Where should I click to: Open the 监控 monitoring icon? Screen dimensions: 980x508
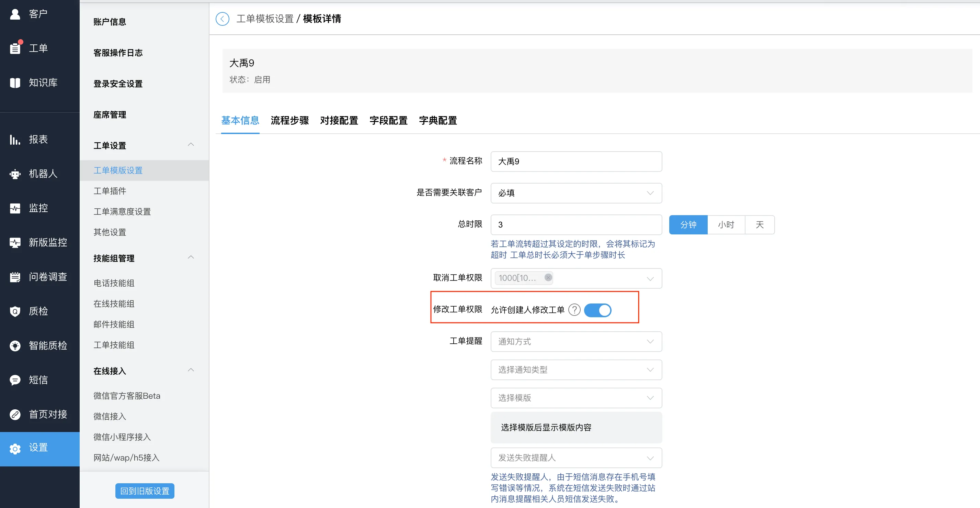coord(15,208)
